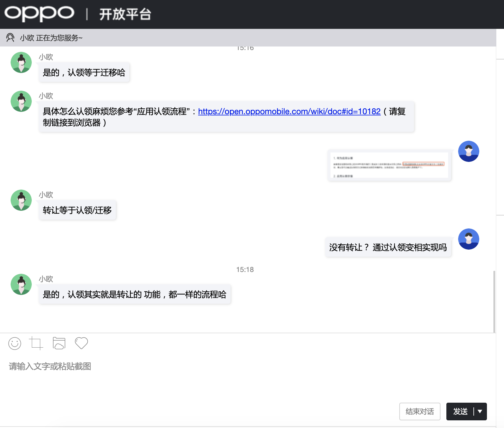Select the screenshot capture tool
Viewport: 504px width, 428px height.
pyautogui.click(x=36, y=343)
